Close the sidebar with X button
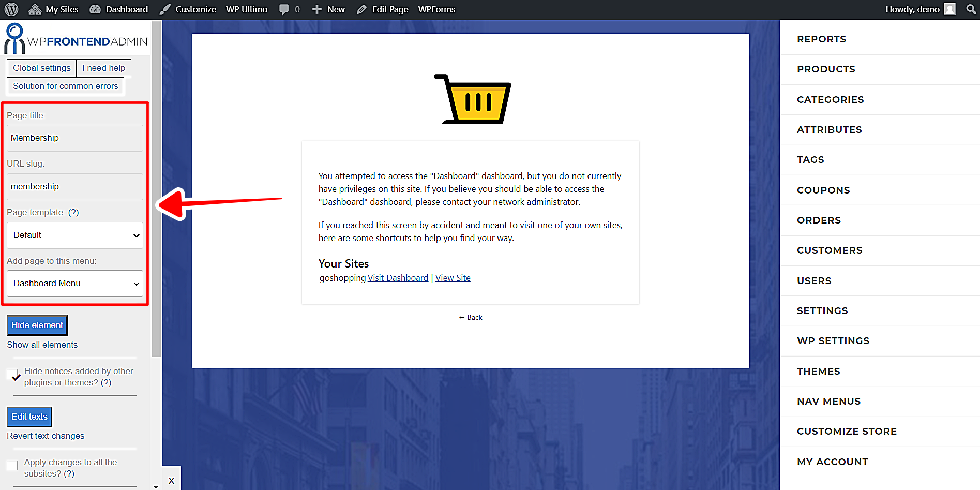Viewport: 980px width, 490px height. point(171,481)
